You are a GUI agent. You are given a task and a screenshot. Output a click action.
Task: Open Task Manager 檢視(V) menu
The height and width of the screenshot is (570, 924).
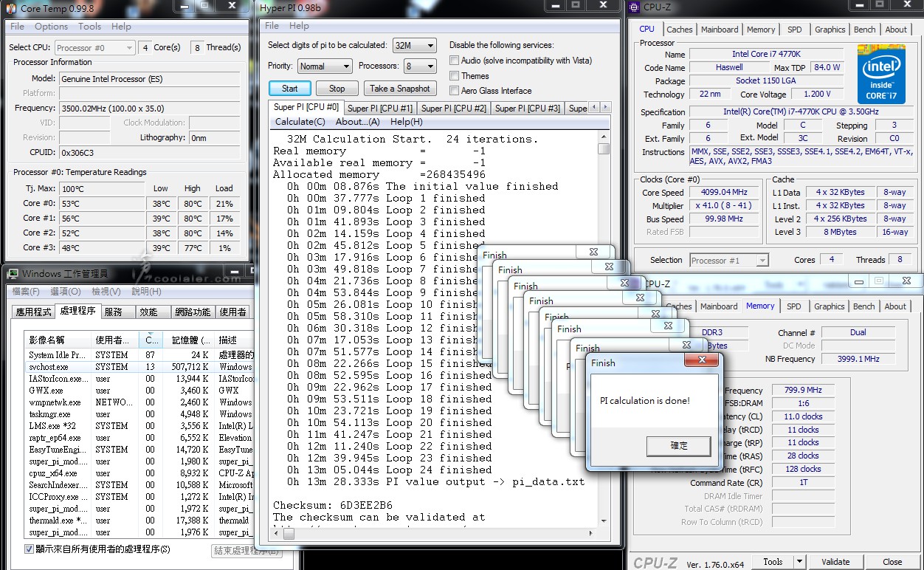pos(106,292)
